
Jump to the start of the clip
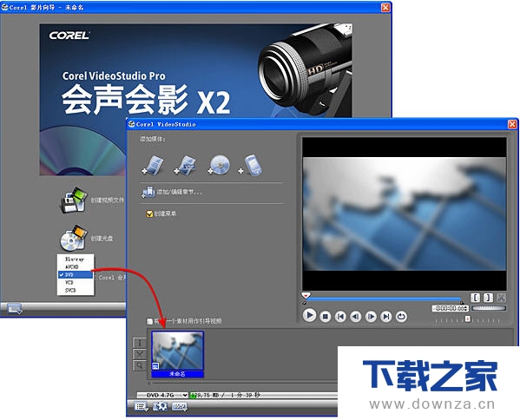click(340, 317)
